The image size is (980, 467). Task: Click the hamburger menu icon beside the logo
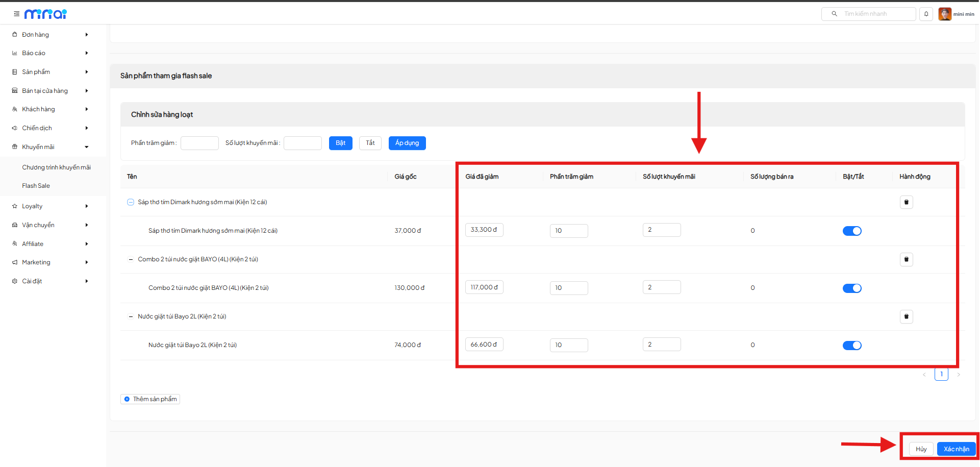point(16,14)
